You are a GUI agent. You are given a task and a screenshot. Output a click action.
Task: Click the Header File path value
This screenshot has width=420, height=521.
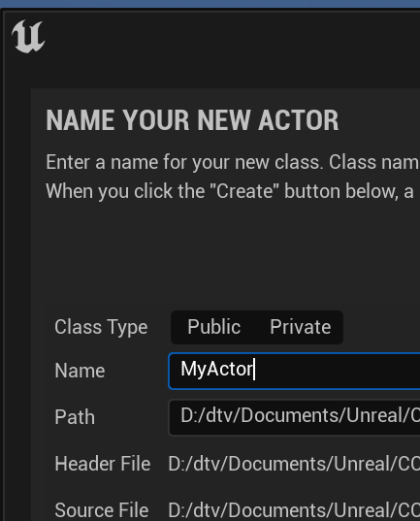pyautogui.click(x=294, y=464)
